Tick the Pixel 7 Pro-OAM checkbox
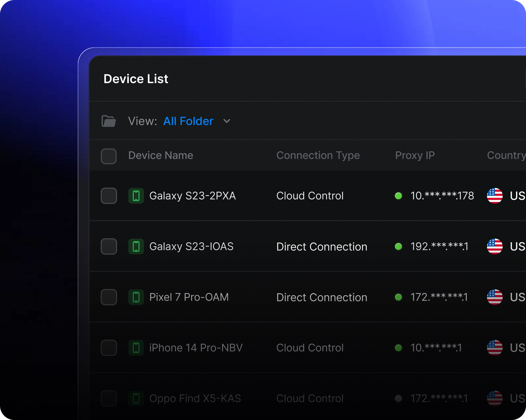Image resolution: width=526 pixels, height=420 pixels. [109, 297]
